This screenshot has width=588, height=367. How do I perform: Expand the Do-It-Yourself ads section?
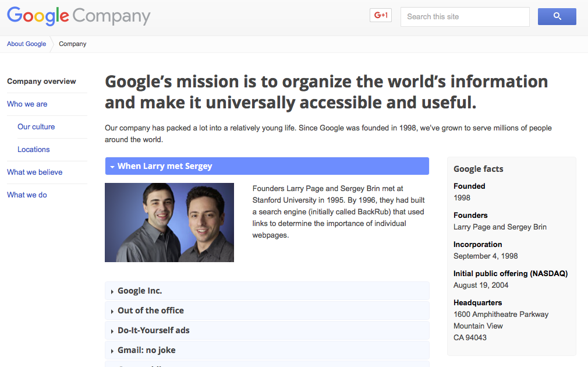(267, 330)
